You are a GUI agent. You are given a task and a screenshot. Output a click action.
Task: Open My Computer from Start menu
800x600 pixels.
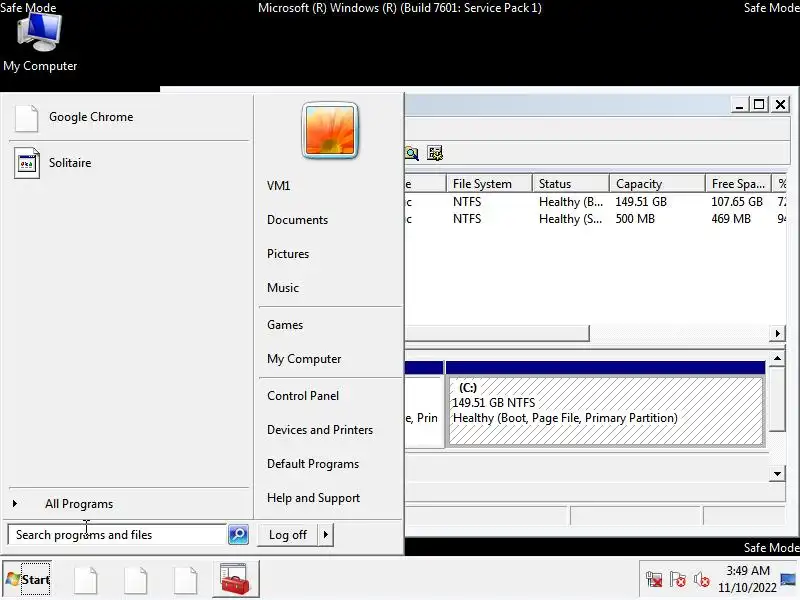304,359
